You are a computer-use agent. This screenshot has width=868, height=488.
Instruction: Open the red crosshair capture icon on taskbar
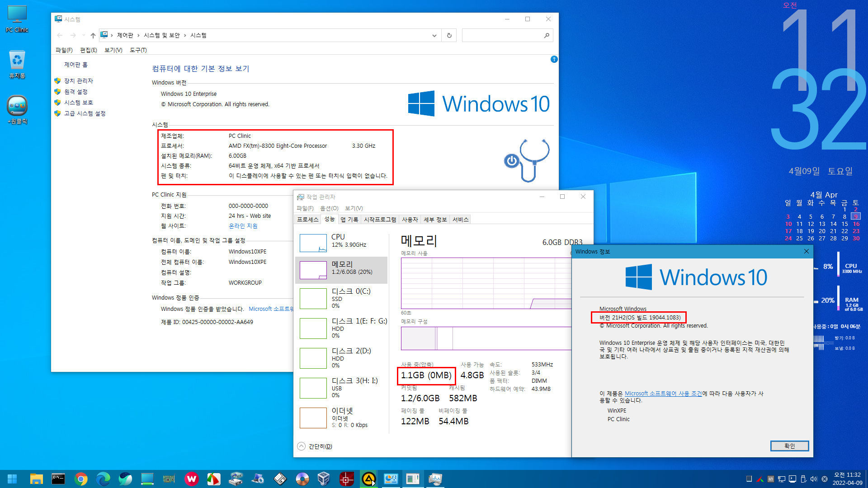point(346,479)
